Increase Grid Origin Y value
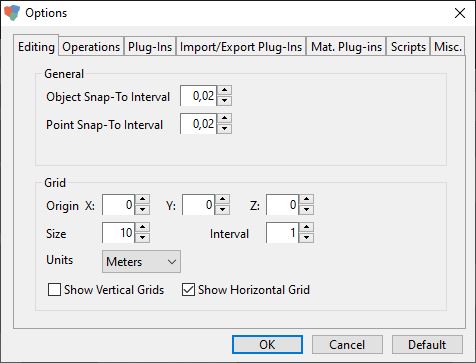Viewport: 476px width, 363px height. pyautogui.click(x=223, y=200)
